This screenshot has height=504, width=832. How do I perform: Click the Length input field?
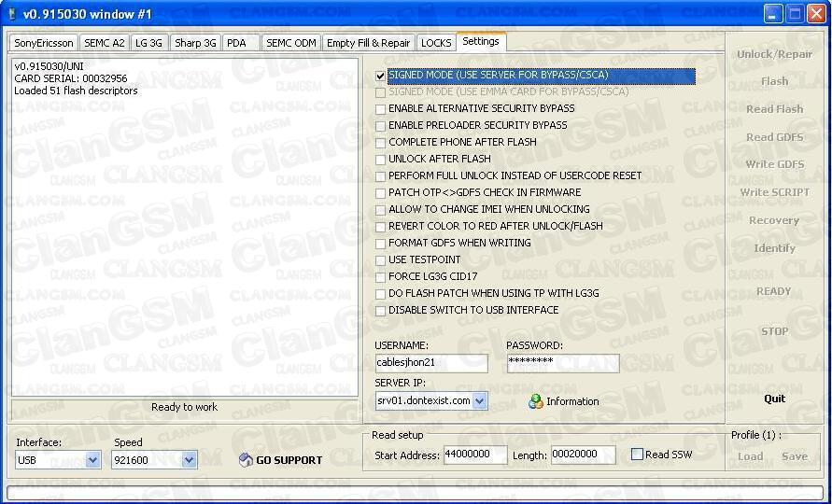point(583,455)
